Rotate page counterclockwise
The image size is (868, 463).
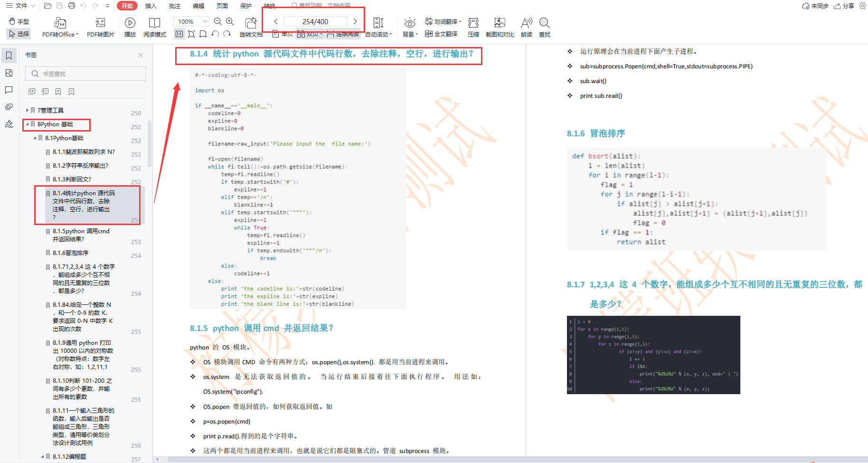point(215,34)
